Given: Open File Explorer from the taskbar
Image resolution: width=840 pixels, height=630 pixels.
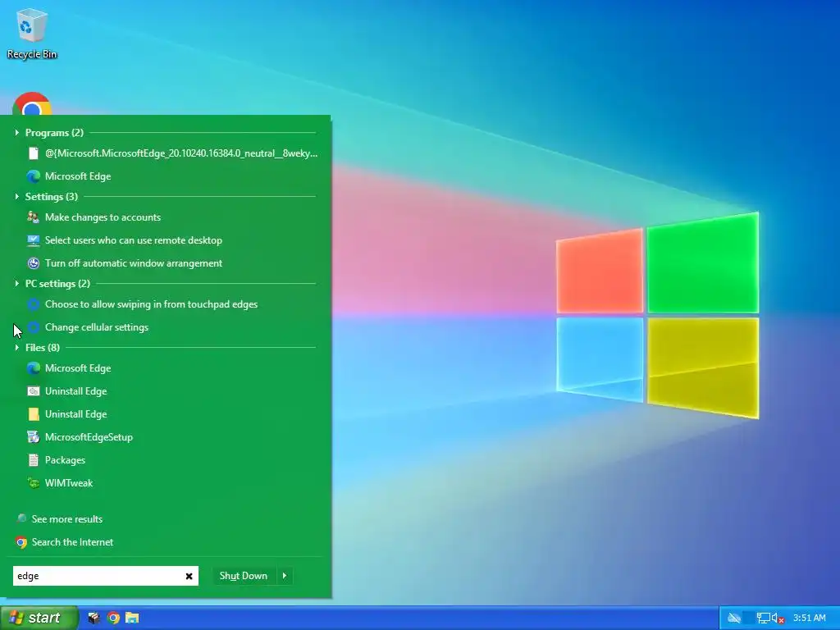Looking at the screenshot, I should 132,619.
